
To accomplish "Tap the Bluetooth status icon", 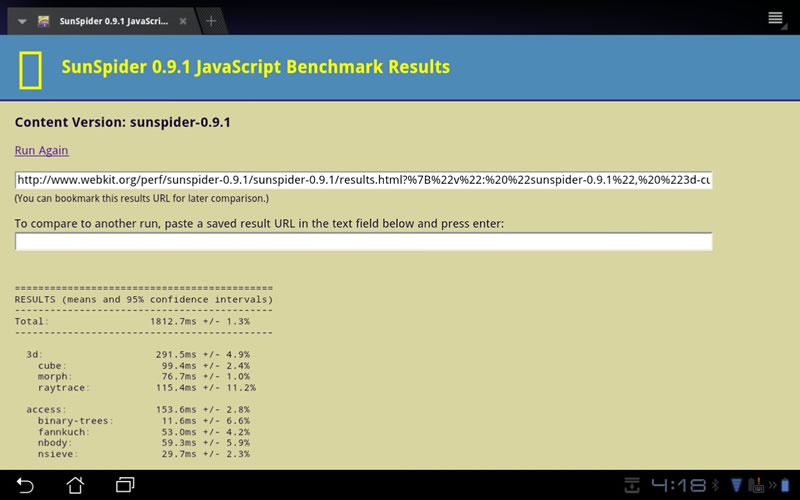I will (716, 485).
